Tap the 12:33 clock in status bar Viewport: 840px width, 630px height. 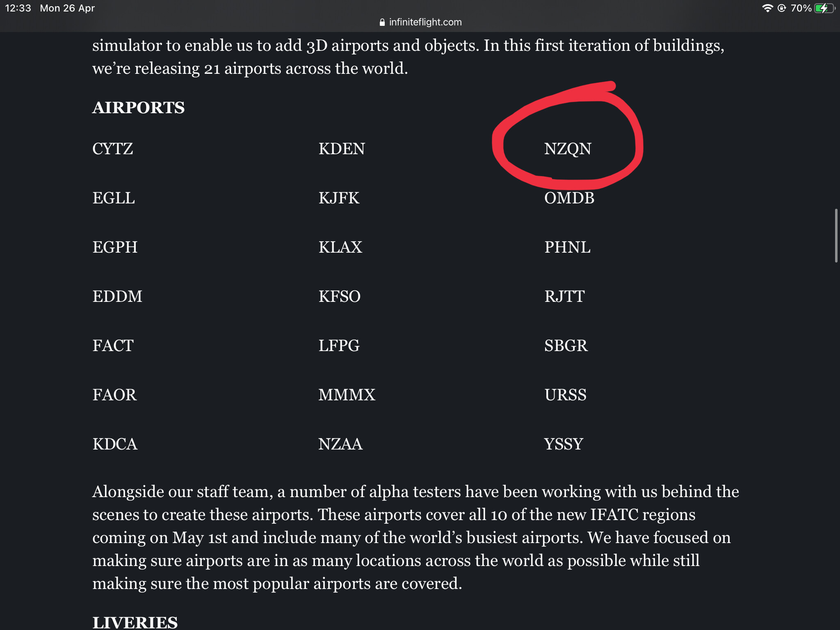click(18, 8)
